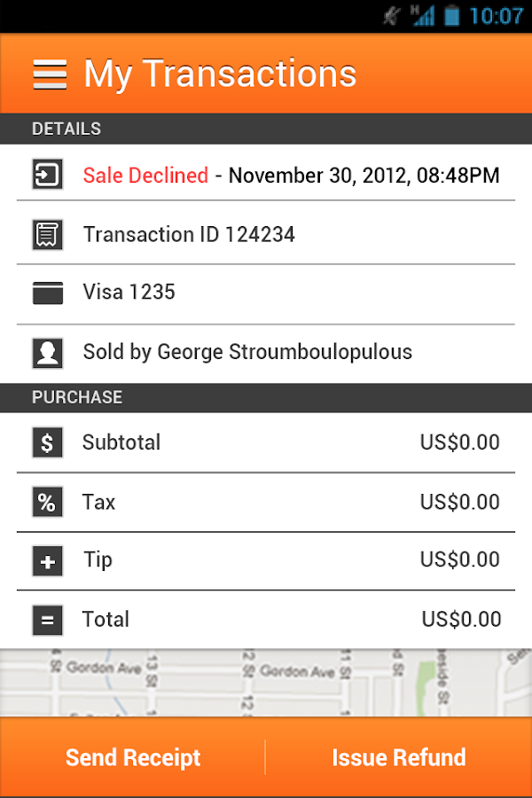Tap the Send Receipt button
This screenshot has height=798, width=532.
133,758
